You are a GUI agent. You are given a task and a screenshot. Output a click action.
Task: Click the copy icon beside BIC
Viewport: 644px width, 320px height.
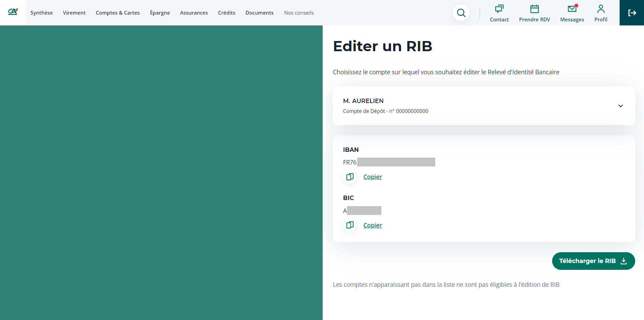(x=350, y=225)
